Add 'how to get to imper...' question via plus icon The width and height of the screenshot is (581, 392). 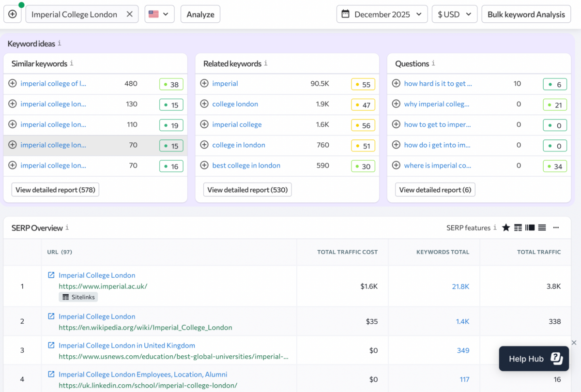pyautogui.click(x=396, y=124)
